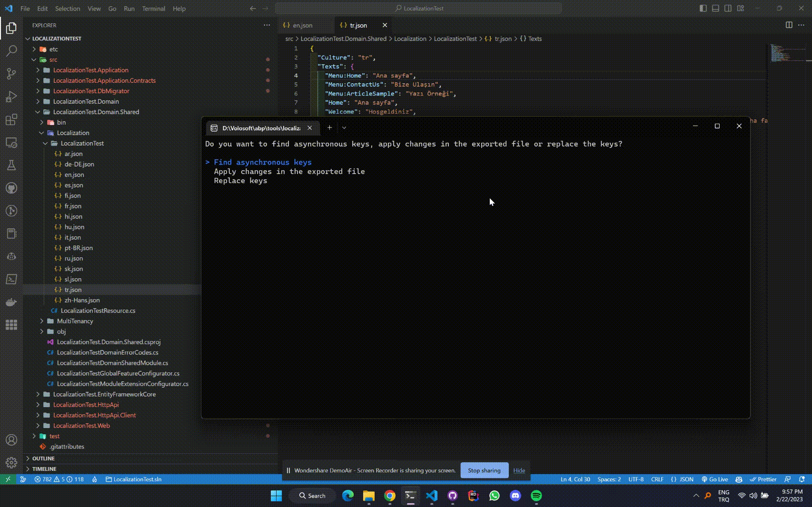Open Manage settings gear icon

(11, 462)
